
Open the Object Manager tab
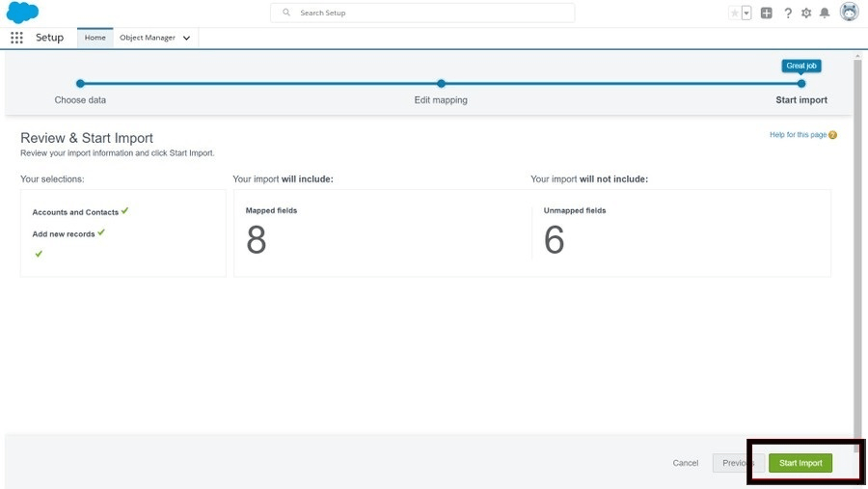(x=148, y=38)
